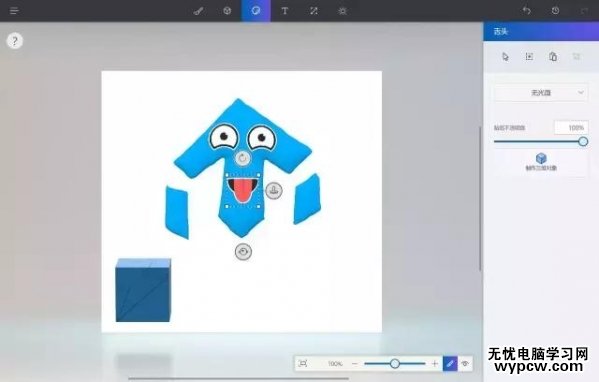The image size is (599, 382).
Task: Open the help question mark button
Action: point(15,41)
